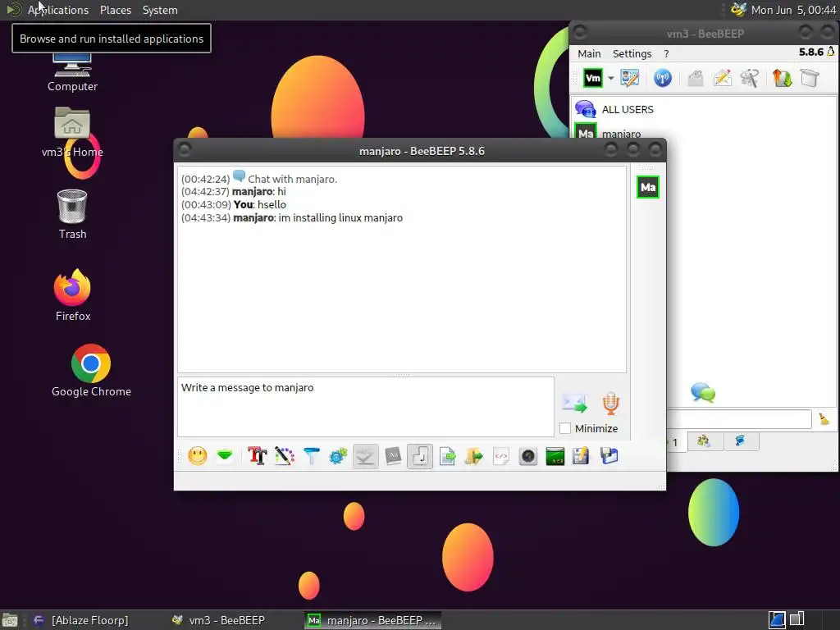Select manjaro in the vm3 user list

click(622, 133)
